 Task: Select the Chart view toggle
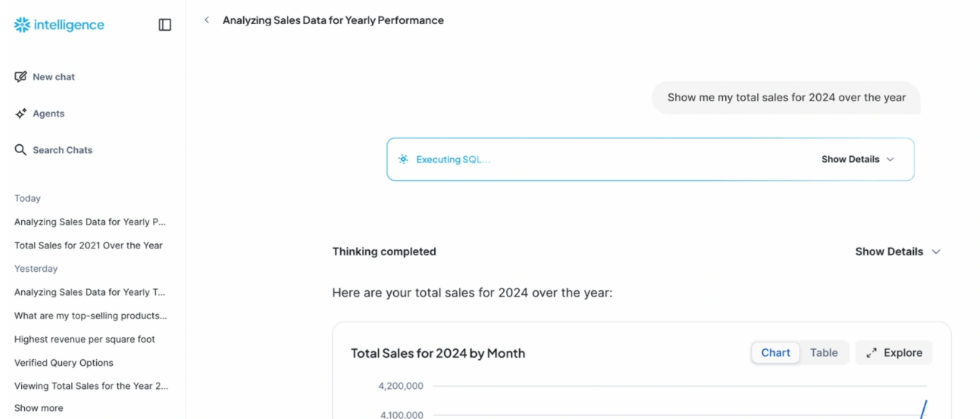[775, 353]
